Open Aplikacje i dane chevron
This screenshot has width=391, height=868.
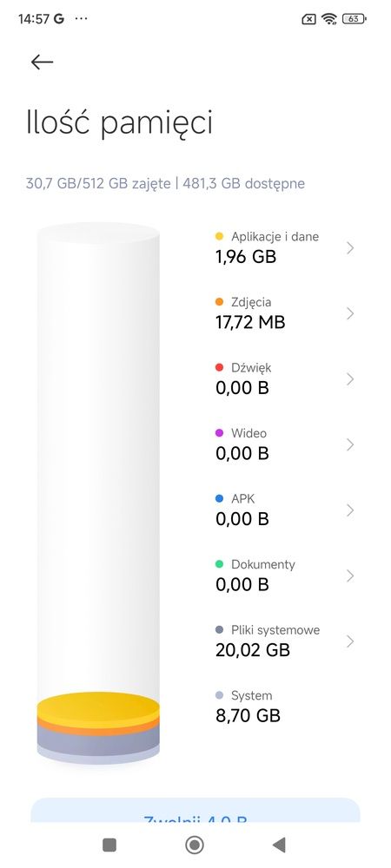[350, 247]
